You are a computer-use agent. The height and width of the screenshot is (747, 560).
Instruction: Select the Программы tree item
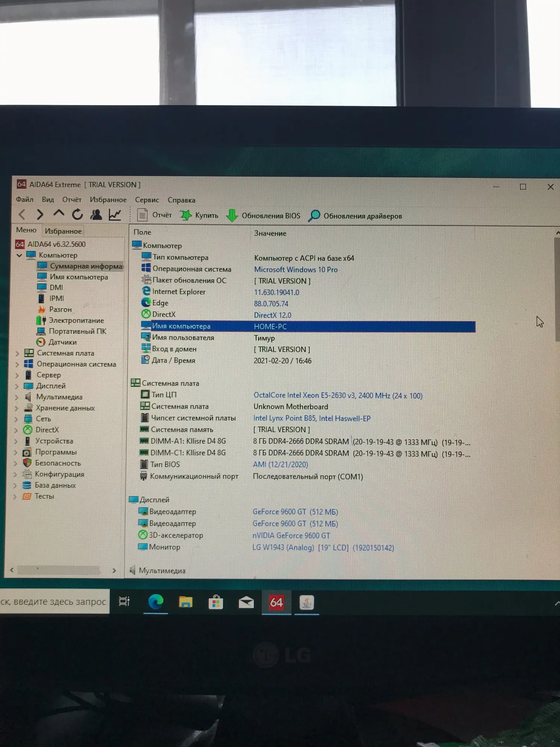(x=49, y=452)
